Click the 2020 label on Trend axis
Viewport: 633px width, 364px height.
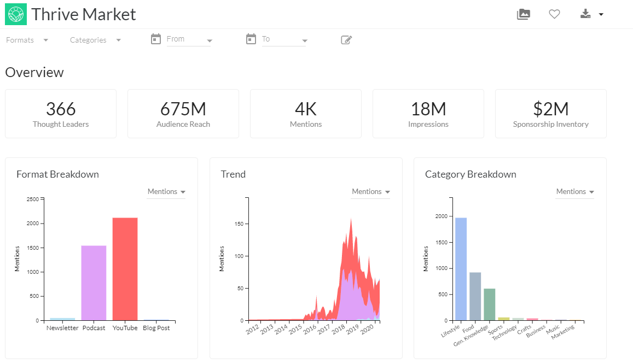point(367,329)
